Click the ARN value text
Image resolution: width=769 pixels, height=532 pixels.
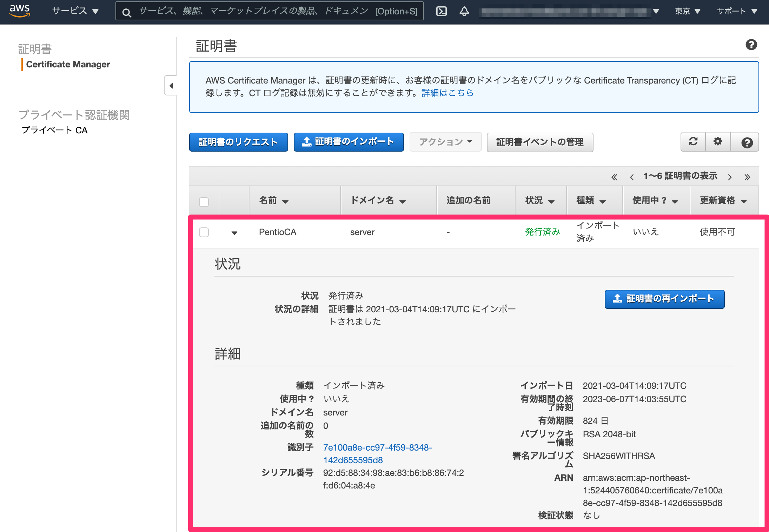(652, 491)
